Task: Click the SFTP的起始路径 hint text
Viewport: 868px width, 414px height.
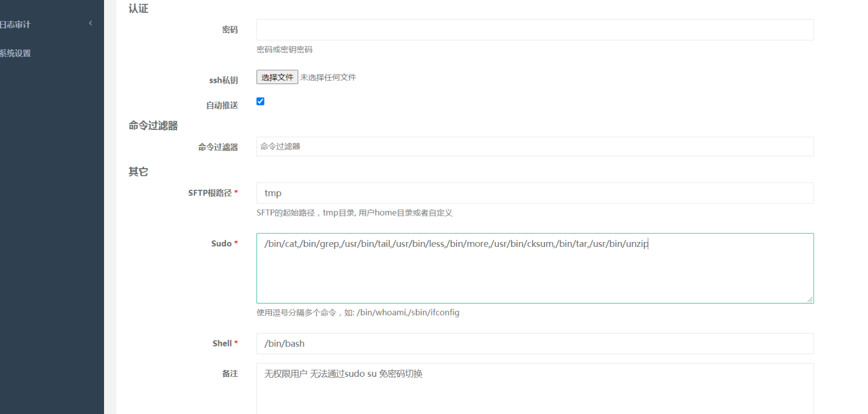Action: pyautogui.click(x=354, y=213)
